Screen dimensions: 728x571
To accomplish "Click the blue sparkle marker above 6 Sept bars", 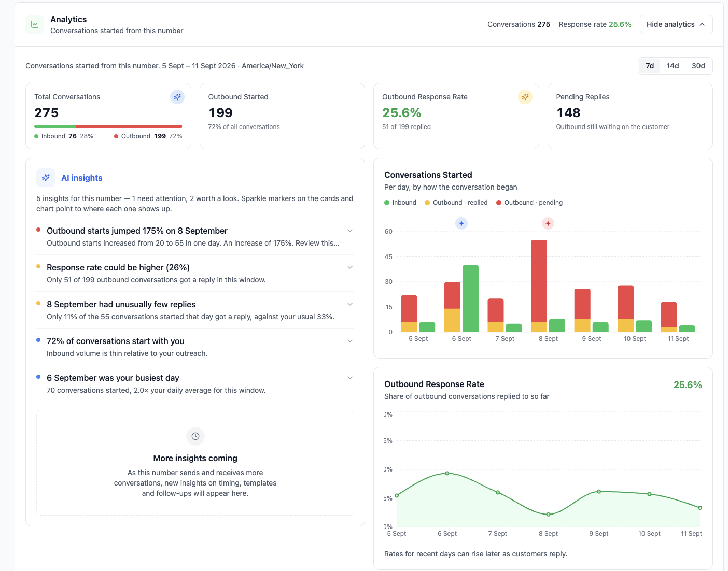I will tap(461, 223).
